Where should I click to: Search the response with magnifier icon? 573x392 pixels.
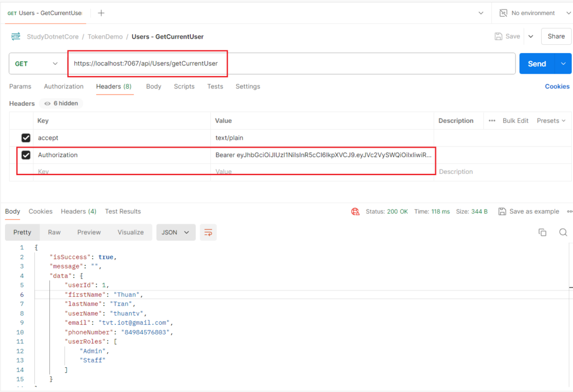coord(563,233)
